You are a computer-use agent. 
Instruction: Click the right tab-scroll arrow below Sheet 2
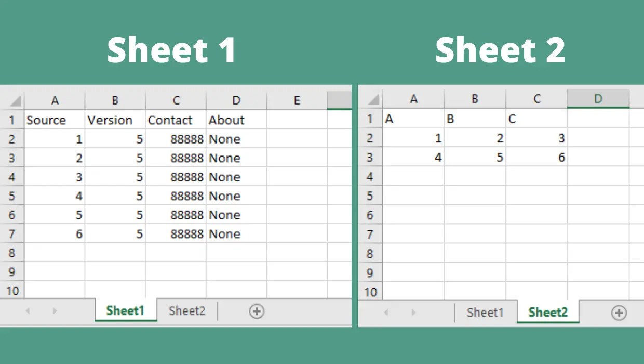tap(413, 312)
